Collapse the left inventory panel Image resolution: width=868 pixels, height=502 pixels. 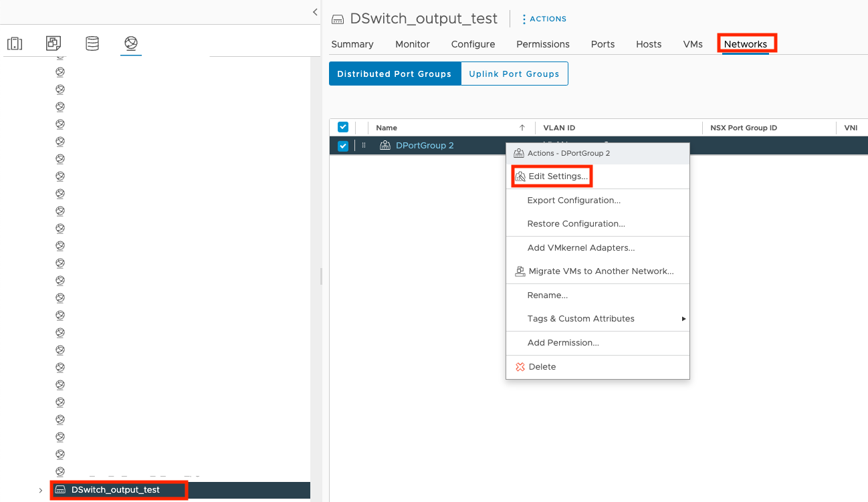(315, 11)
